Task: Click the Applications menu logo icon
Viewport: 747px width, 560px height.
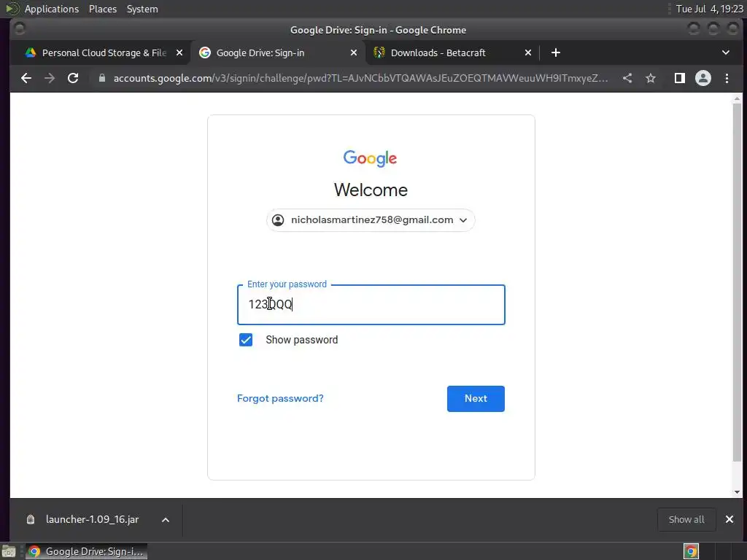Action: tap(12, 9)
